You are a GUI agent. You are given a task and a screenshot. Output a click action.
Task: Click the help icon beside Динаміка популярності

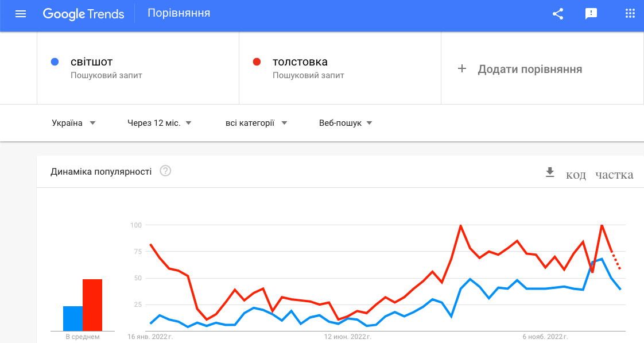[166, 171]
